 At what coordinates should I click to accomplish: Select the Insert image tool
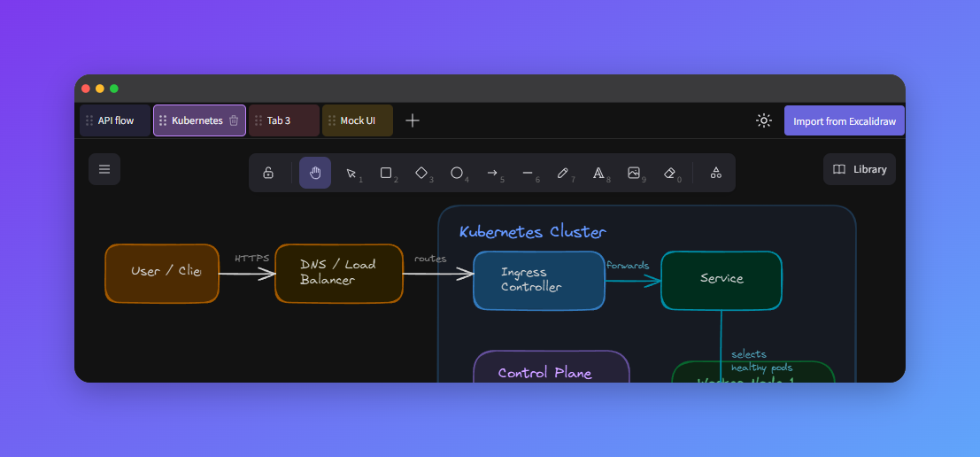(634, 174)
